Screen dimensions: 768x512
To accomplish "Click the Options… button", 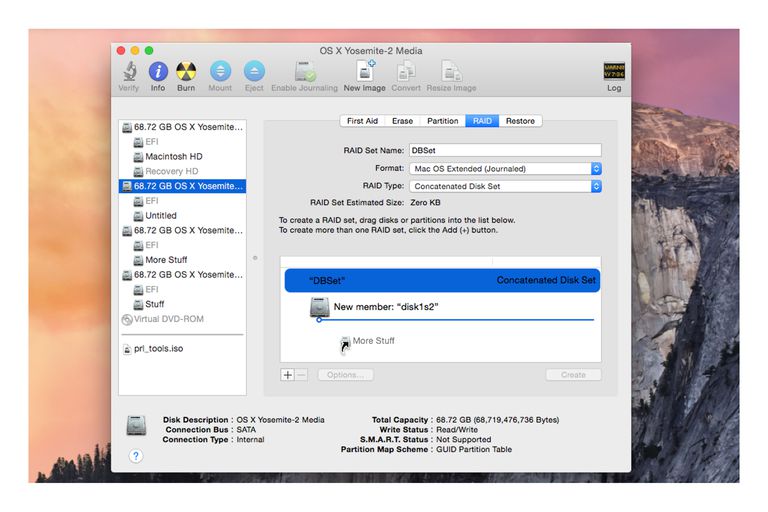I will coord(345,375).
